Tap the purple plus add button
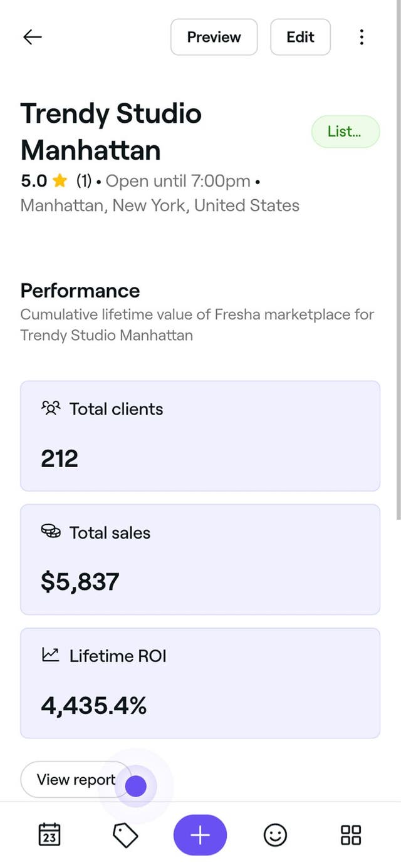Viewport: 401px width, 868px height. [x=200, y=835]
